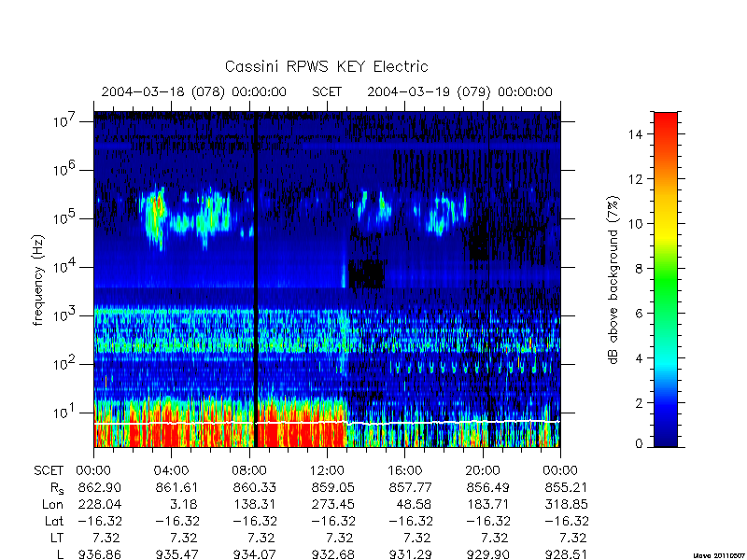The image size is (747, 560).
Task: Click the 10^4 frequency tick label
Action: 65,266
